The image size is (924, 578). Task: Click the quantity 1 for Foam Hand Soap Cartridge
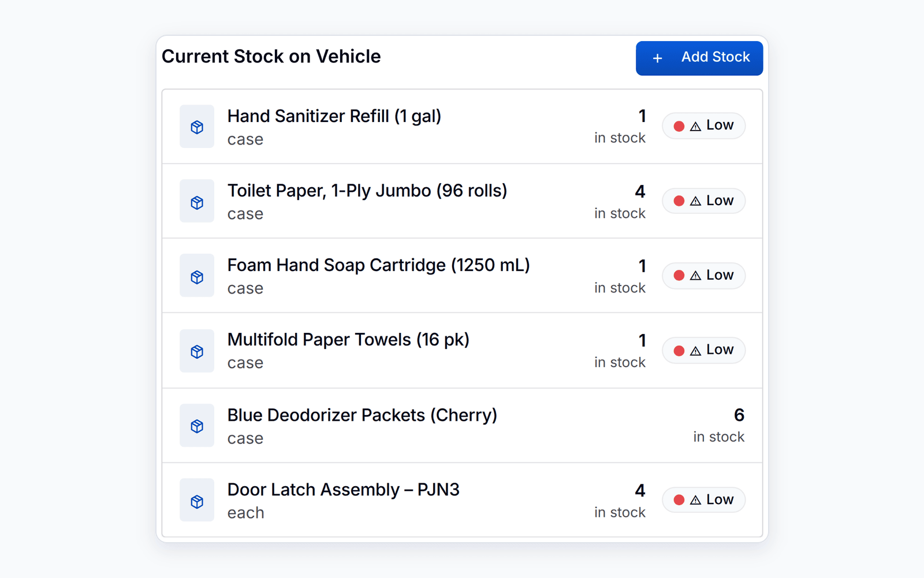point(642,266)
